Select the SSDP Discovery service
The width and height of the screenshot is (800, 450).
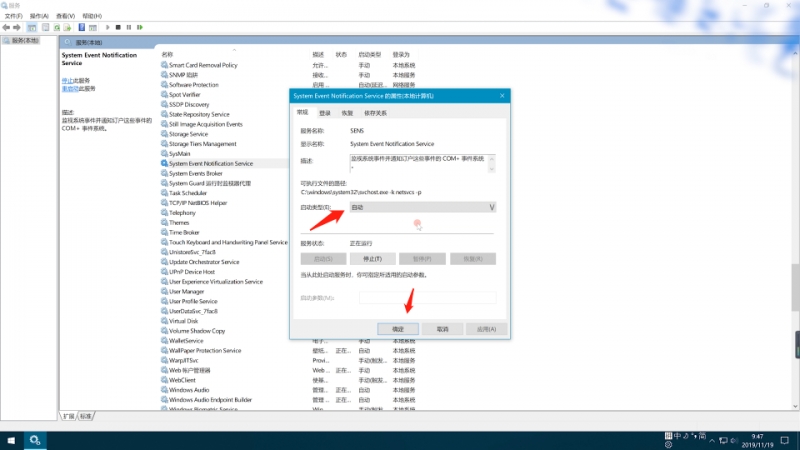[189, 105]
